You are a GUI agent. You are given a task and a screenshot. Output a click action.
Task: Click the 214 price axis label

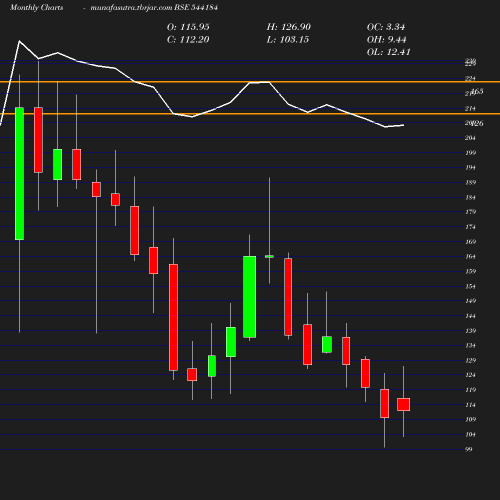(470, 108)
